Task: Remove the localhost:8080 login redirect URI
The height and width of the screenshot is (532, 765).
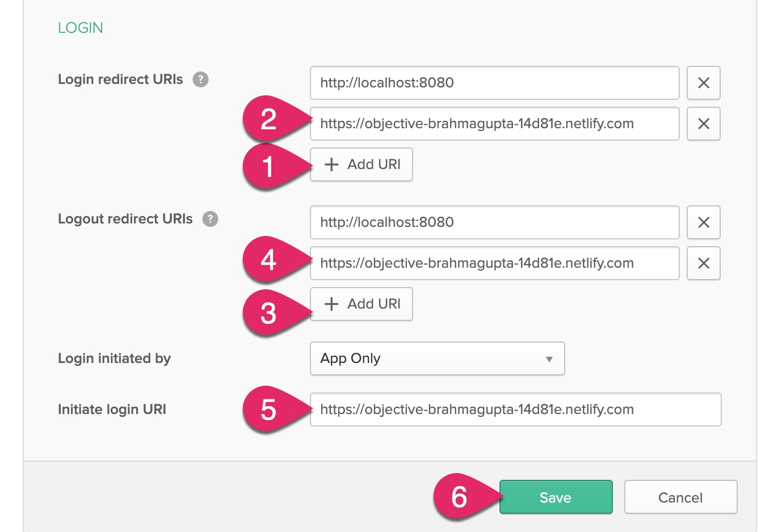Action: (x=703, y=83)
